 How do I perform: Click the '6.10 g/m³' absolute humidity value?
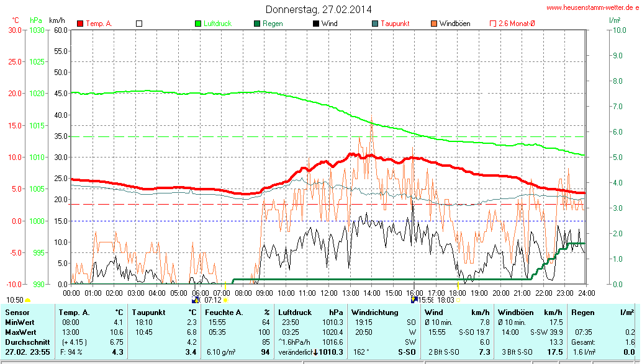[221, 352]
